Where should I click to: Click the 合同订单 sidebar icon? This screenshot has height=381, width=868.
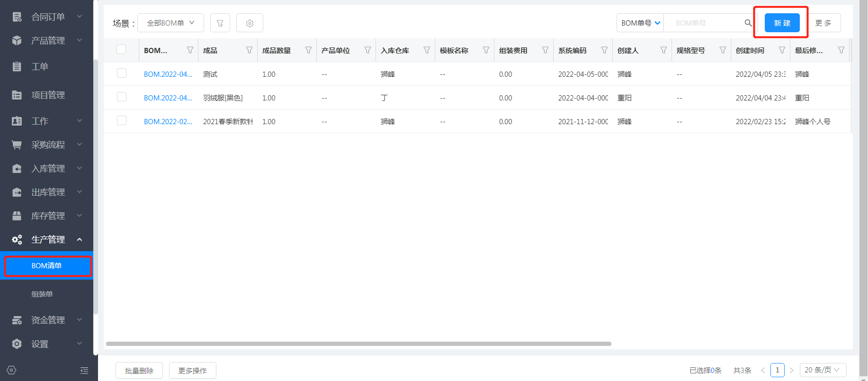click(17, 17)
